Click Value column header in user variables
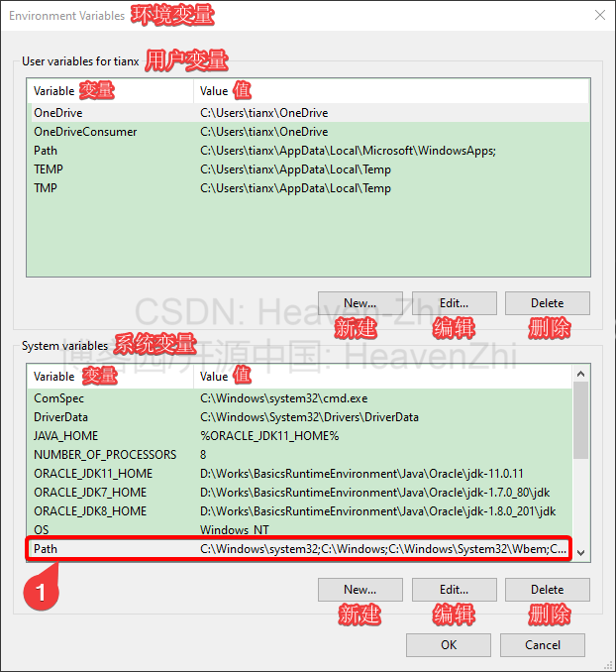The image size is (616, 672). pyautogui.click(x=391, y=91)
